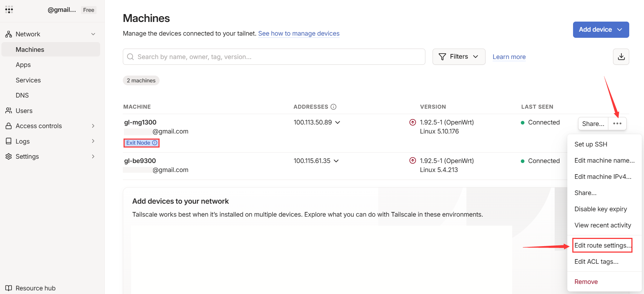
Task: Expand the Settings section chevron
Action: (x=93, y=157)
